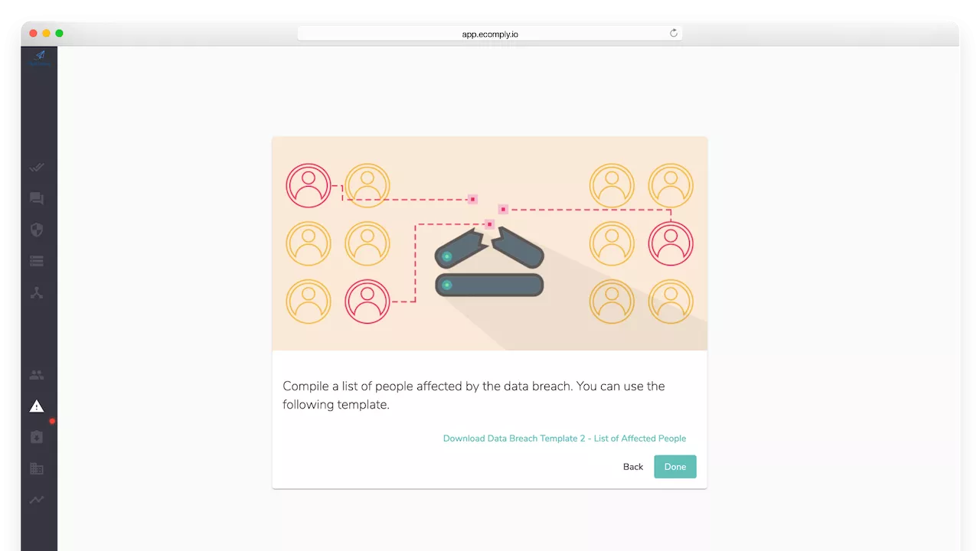Screen dimensions: 980x551
Task: Open the chat bubbles sidebar icon
Action: (x=37, y=199)
